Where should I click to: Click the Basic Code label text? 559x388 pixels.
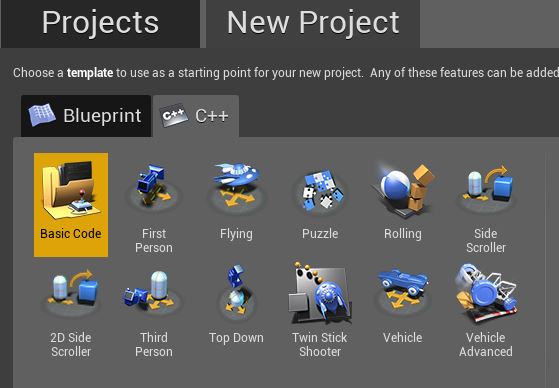[x=71, y=234]
